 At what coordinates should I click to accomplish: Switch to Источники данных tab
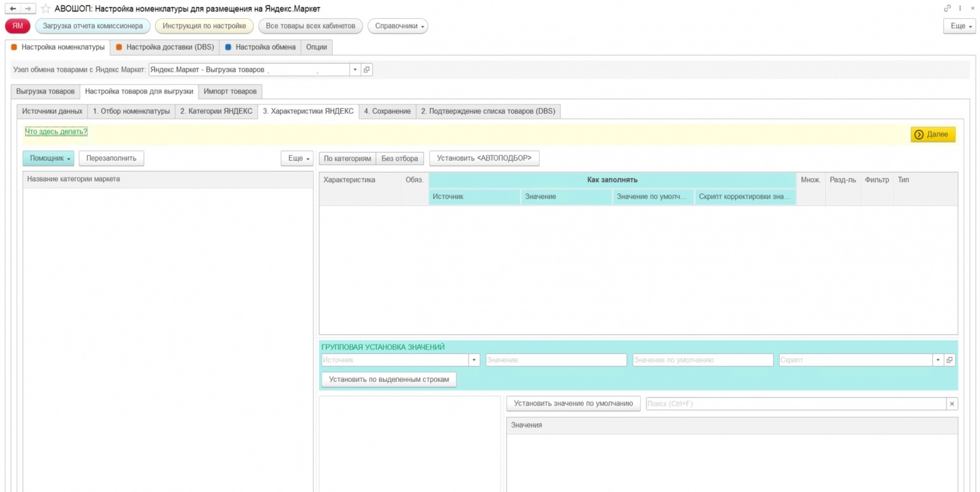[52, 111]
